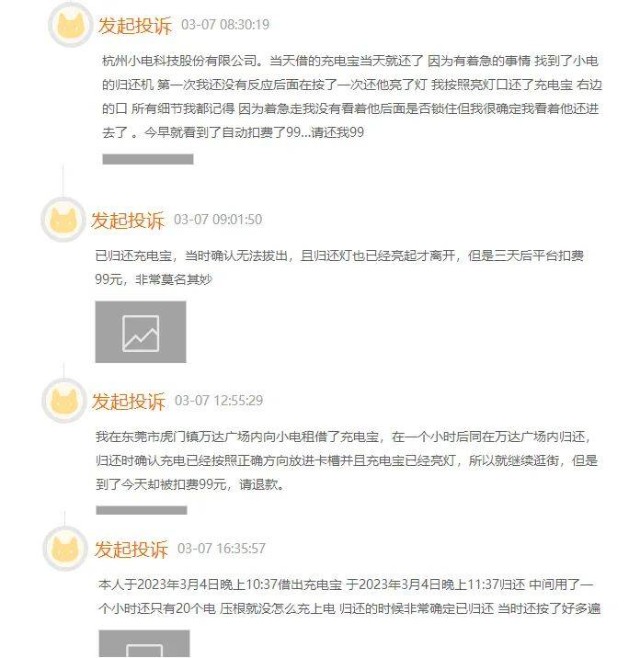This screenshot has height=658, width=640.
Task: Open the partially visible thumbnail at the bottom
Action: (144, 644)
